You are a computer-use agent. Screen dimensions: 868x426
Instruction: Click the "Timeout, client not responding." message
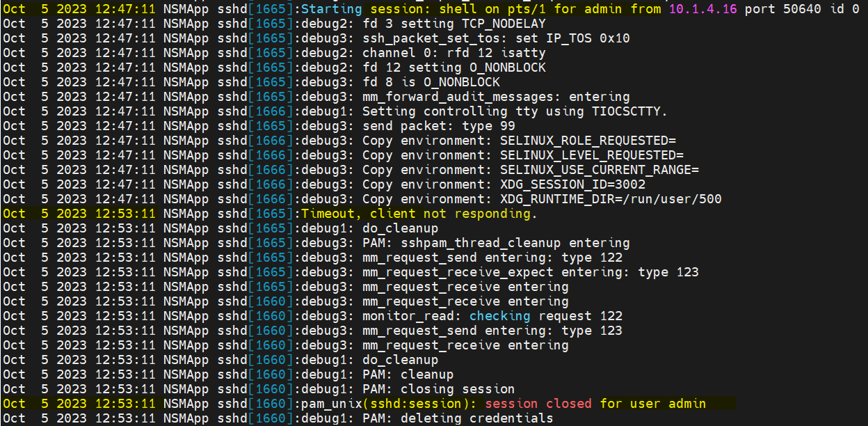(419, 214)
